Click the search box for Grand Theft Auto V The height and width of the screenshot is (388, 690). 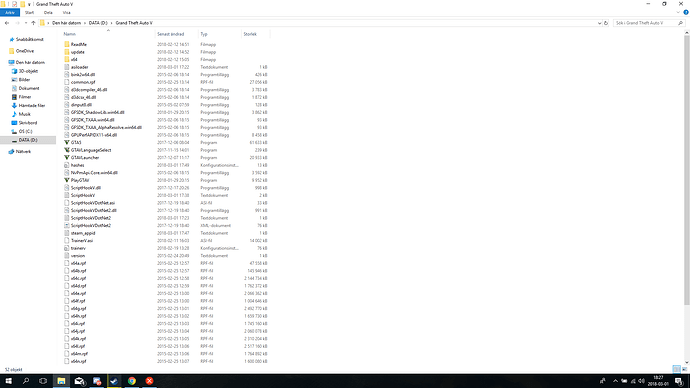[x=646, y=23]
